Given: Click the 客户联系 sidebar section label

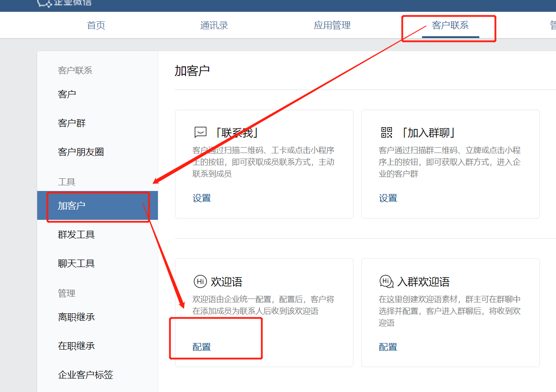Looking at the screenshot, I should pos(75,70).
